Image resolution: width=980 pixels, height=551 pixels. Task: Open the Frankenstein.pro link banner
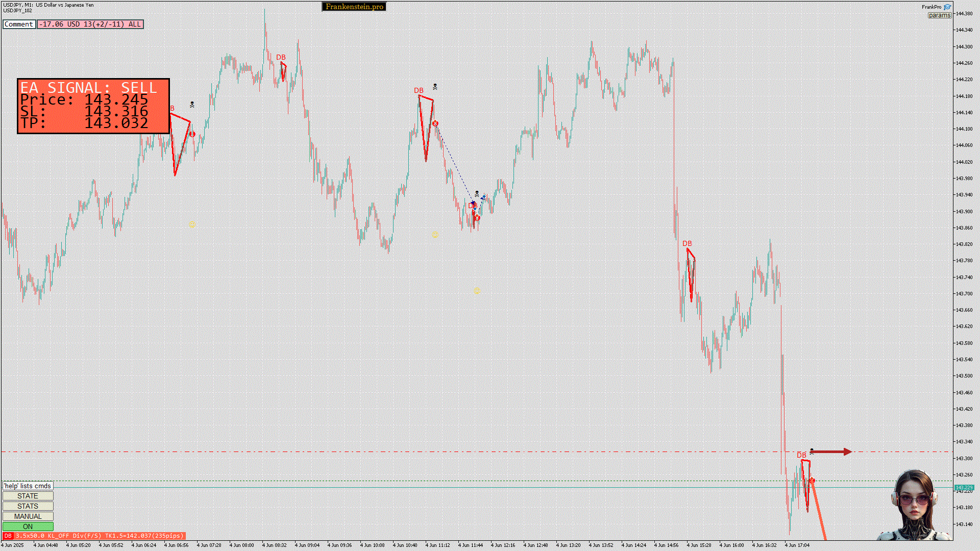pos(354,7)
